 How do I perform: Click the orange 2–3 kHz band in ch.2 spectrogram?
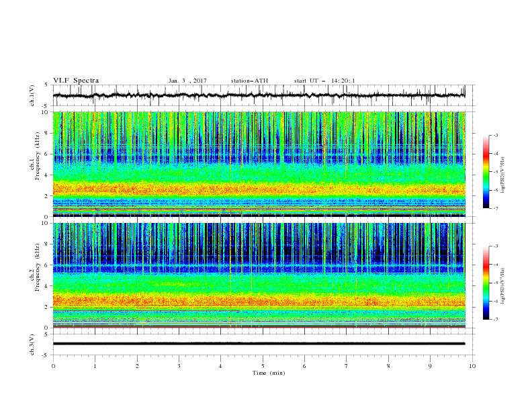(x=259, y=300)
